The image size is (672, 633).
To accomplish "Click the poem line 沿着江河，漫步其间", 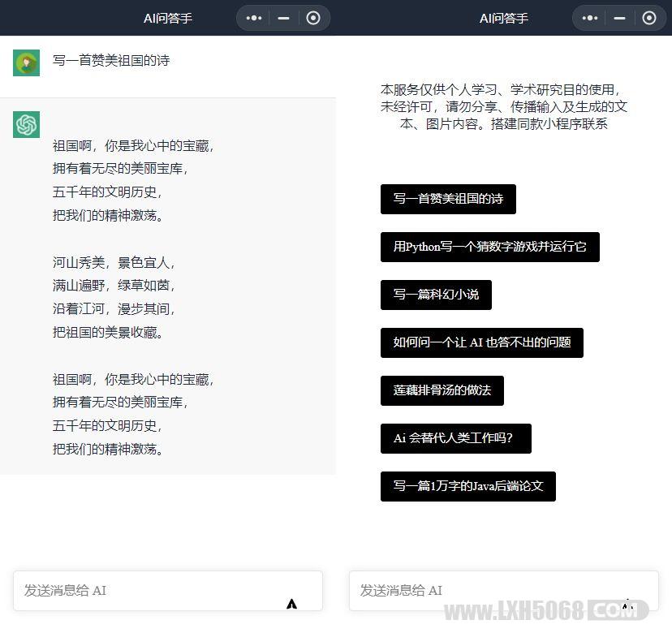I will point(113,308).
